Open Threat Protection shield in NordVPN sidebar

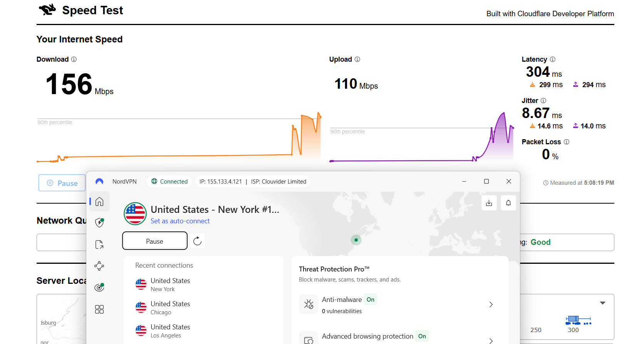pos(99,223)
